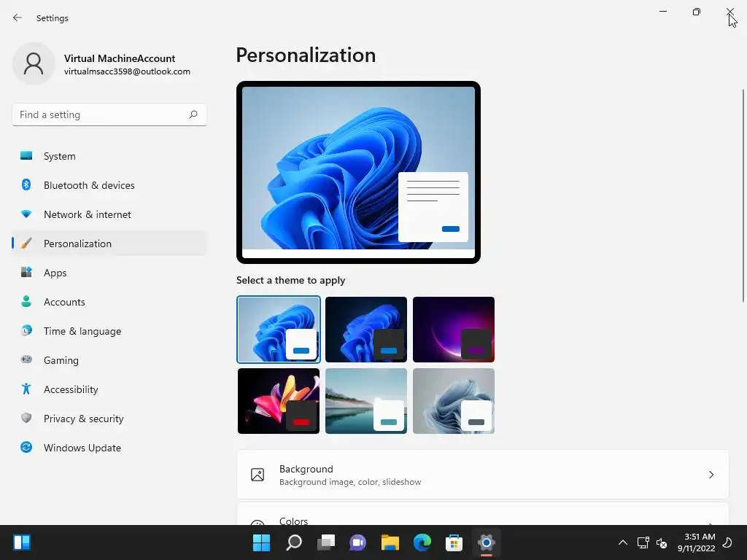747x560 pixels.
Task: Click the Background picture icon
Action: tap(258, 475)
